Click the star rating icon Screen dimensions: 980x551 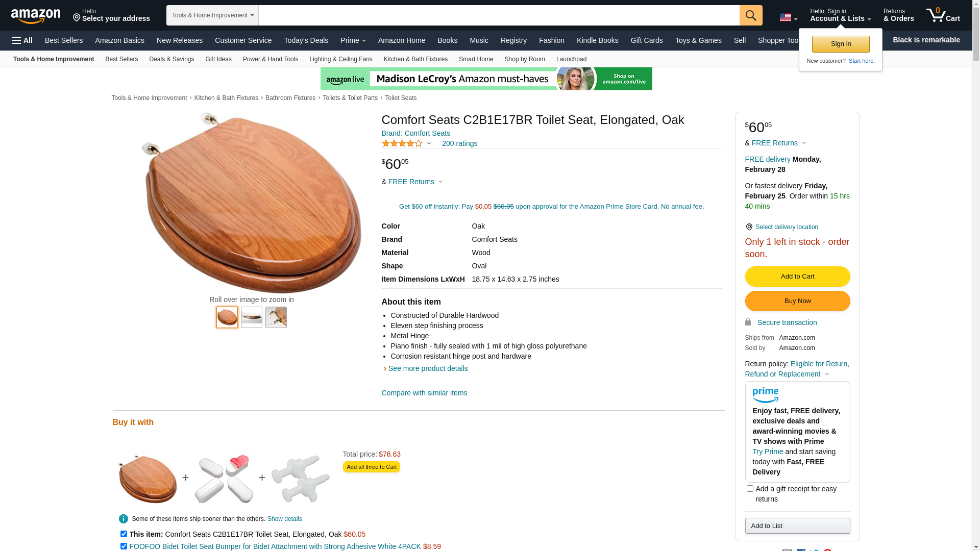click(x=402, y=144)
